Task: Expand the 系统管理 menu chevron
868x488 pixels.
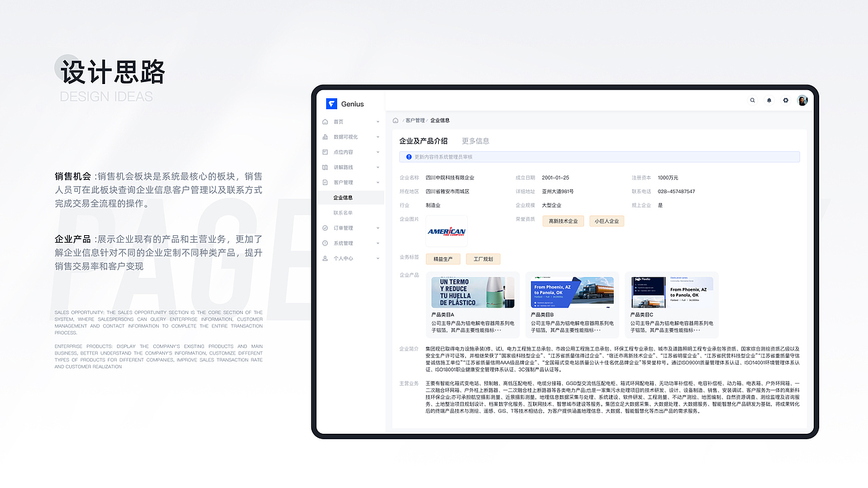Action: coord(378,243)
